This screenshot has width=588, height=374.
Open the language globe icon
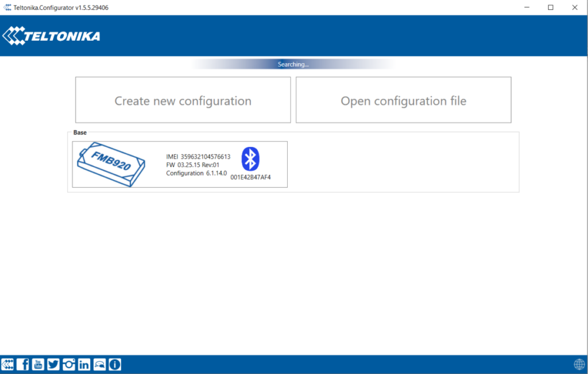[x=579, y=364]
